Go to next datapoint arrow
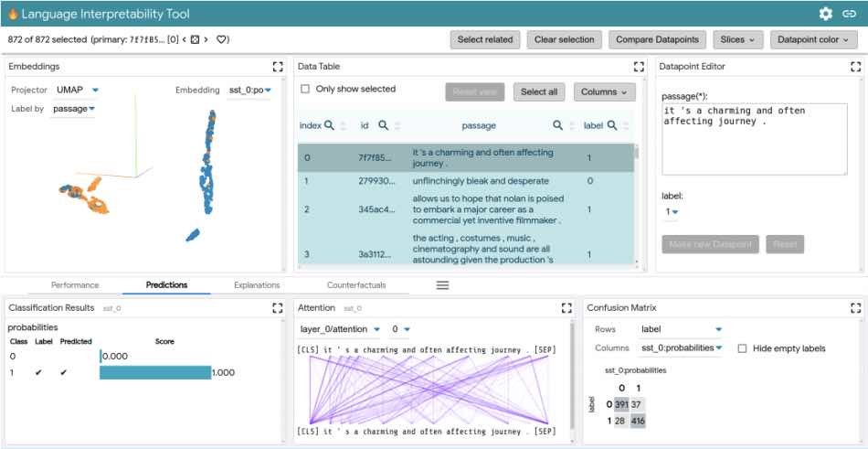Viewport: 868px width, 449px height. coord(206,39)
